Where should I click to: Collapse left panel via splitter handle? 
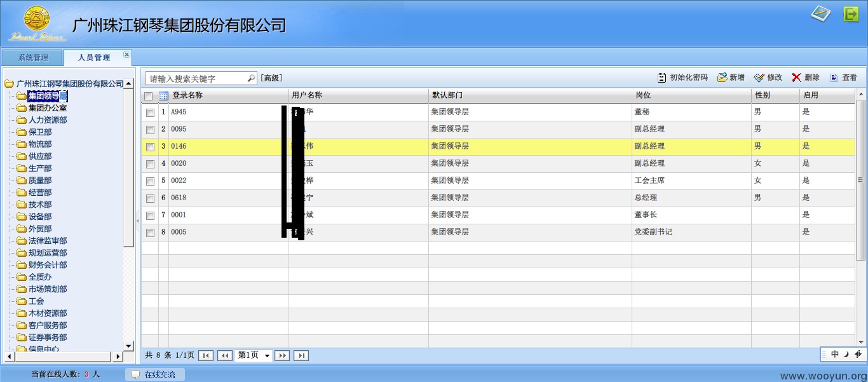138,221
